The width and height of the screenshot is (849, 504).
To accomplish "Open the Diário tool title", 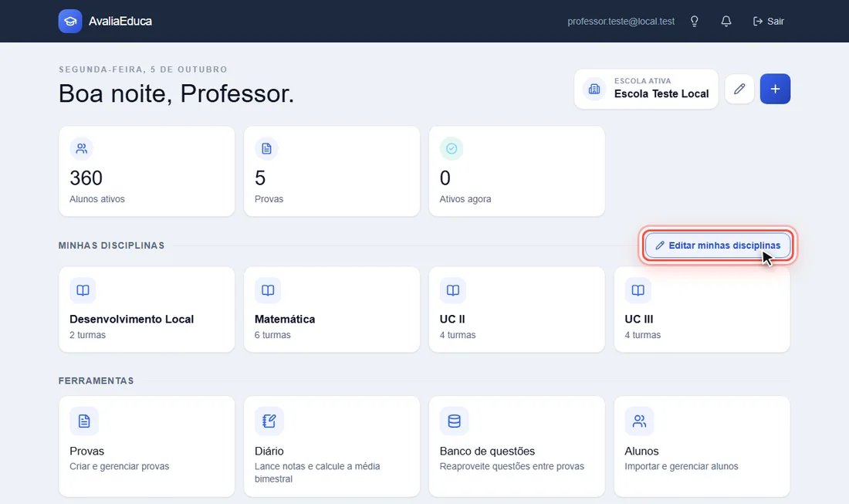I will [269, 451].
